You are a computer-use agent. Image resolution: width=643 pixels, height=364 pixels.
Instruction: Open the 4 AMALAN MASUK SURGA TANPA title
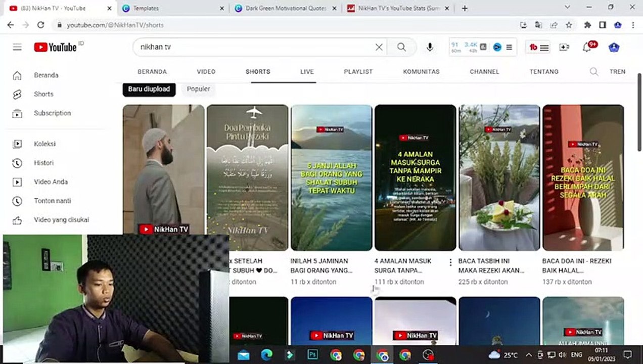(403, 265)
